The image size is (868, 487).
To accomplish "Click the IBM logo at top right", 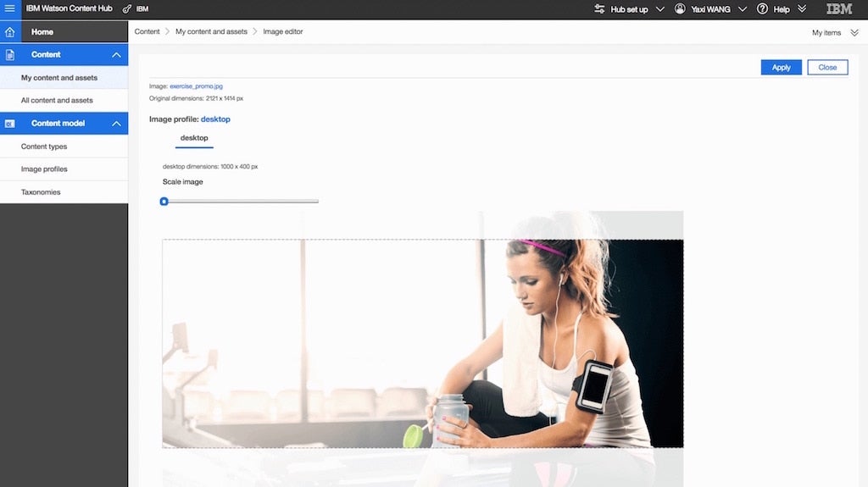I will click(x=838, y=8).
